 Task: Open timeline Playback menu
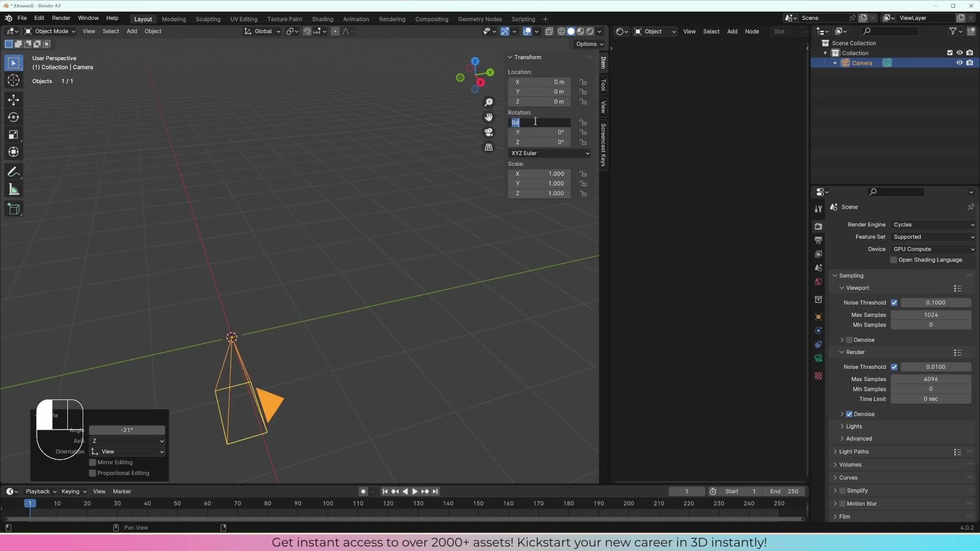[x=40, y=491]
